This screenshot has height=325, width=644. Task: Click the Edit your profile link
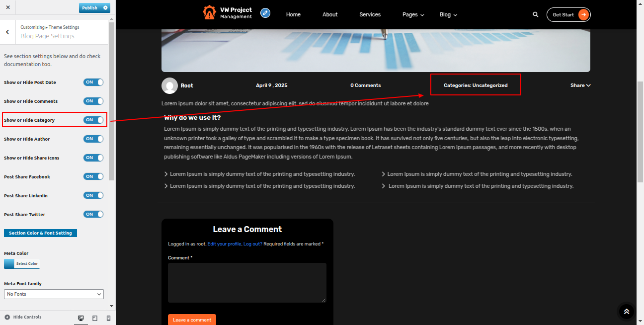[x=224, y=244]
